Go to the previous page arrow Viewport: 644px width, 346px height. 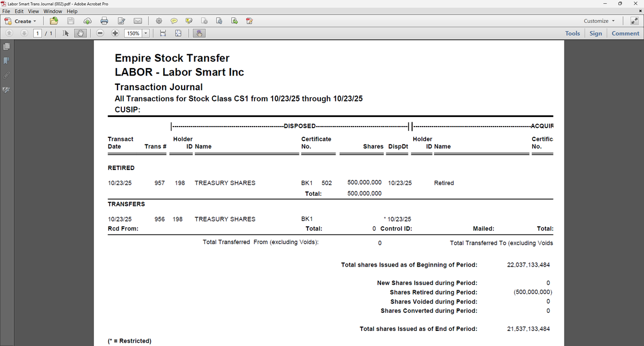point(9,33)
